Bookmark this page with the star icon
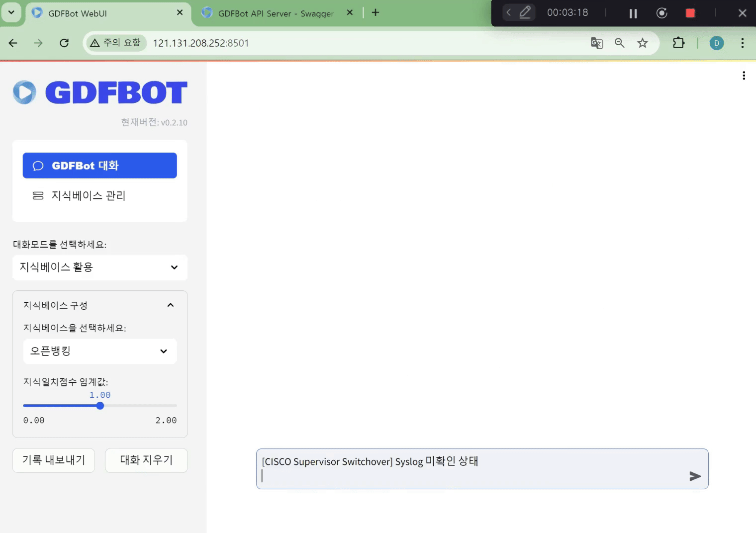Viewport: 756px width, 533px height. click(643, 43)
